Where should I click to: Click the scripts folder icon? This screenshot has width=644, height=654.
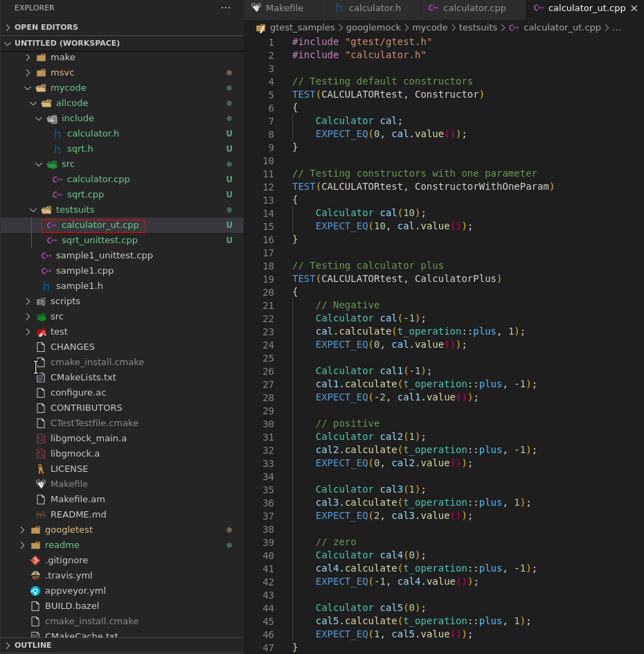click(x=42, y=301)
